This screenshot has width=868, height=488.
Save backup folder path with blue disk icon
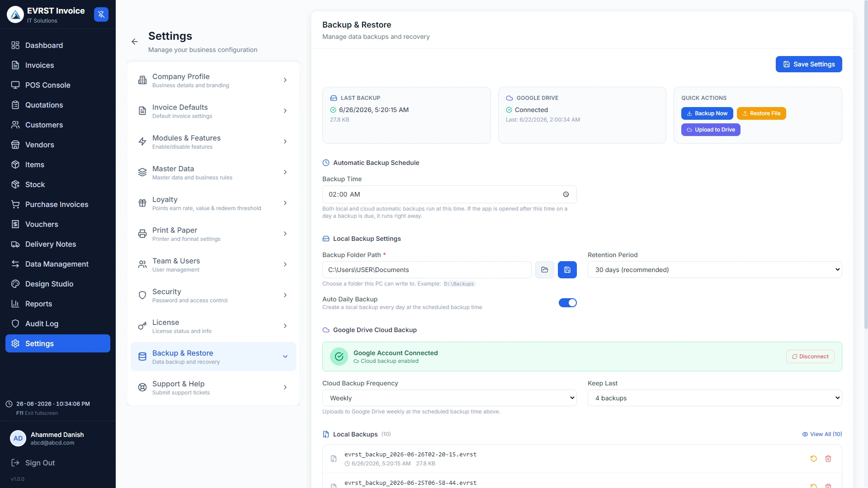click(567, 270)
